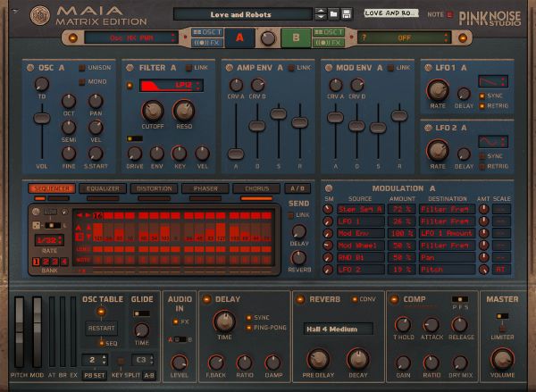Toggle the AMP ENV A power button
Screen dimensions: 536x392
tap(230, 68)
